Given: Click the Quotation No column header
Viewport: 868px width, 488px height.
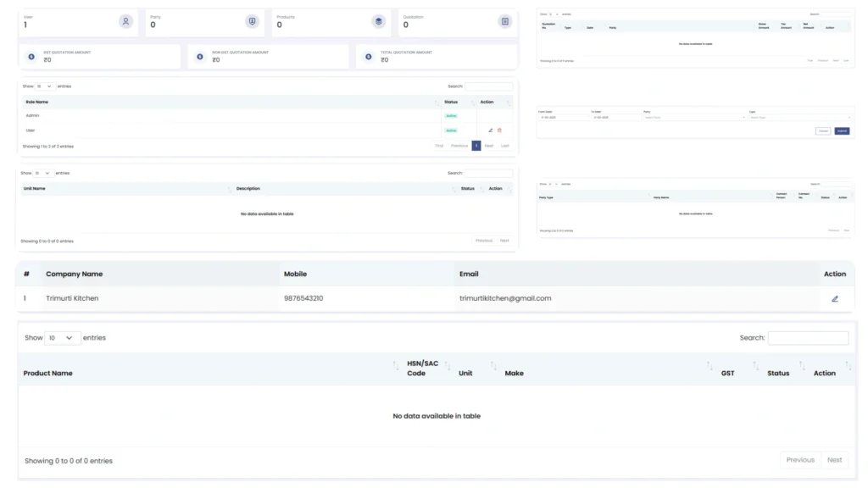Looking at the screenshot, I should (x=548, y=25).
